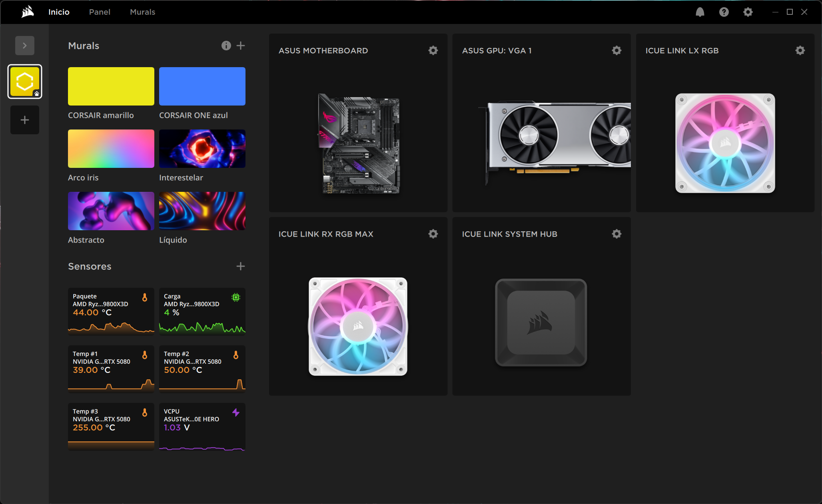This screenshot has height=504, width=822.
Task: Click the ICUE LINK LX RGB title
Action: click(682, 51)
